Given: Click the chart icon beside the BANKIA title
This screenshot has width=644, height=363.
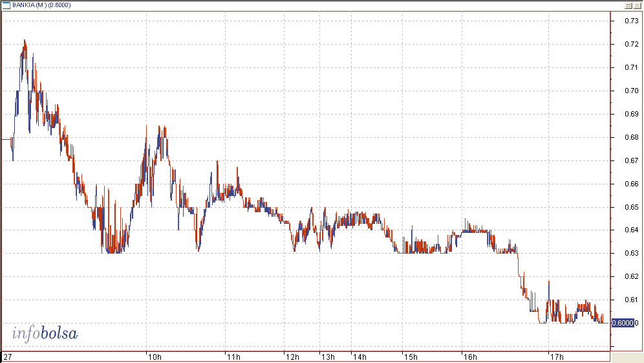Looking at the screenshot, I should click(6, 5).
